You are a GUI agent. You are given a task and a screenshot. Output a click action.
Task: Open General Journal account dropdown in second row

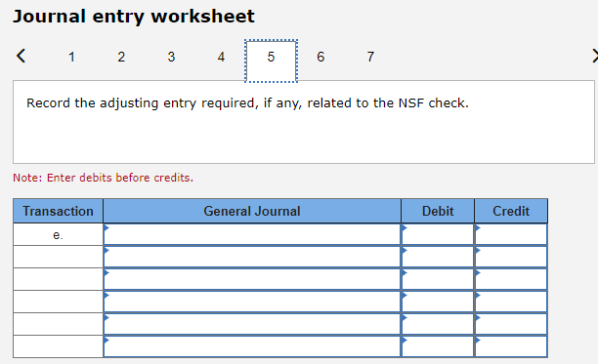(x=252, y=257)
